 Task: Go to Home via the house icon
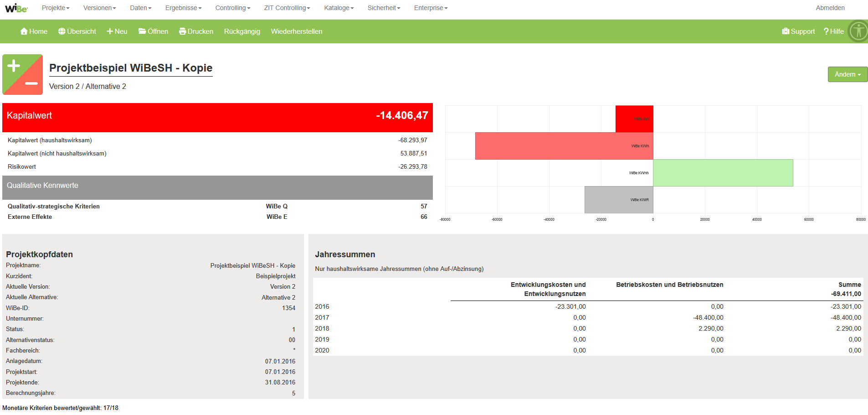24,31
